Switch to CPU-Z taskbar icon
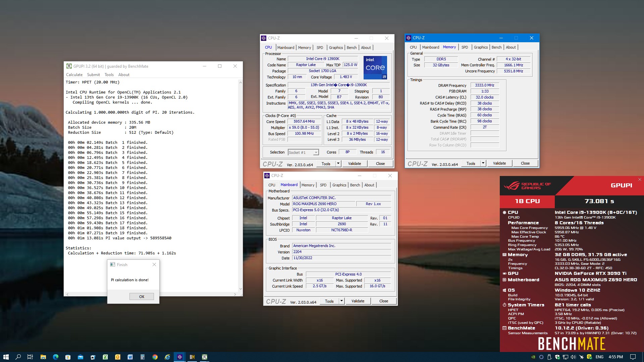Viewport: 644px width, 362px height. point(180,357)
